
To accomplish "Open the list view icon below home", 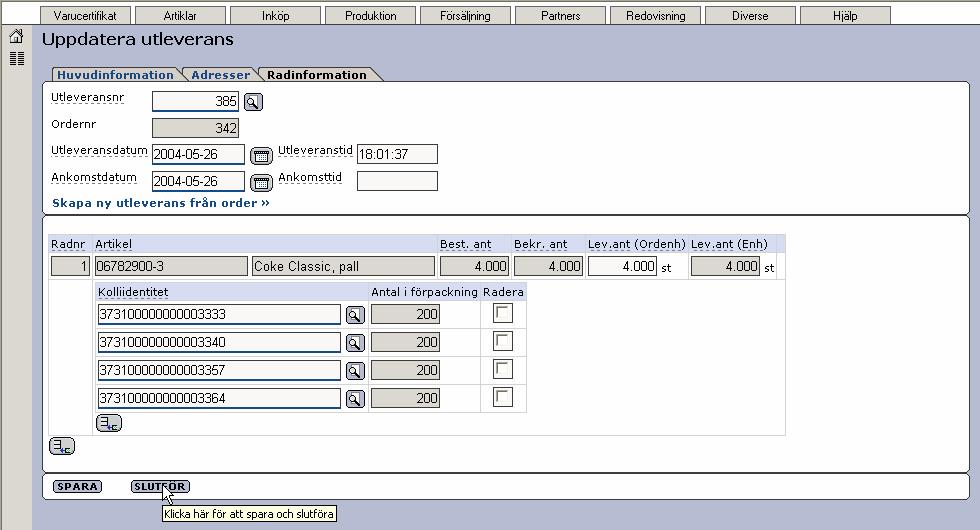I will pos(17,59).
